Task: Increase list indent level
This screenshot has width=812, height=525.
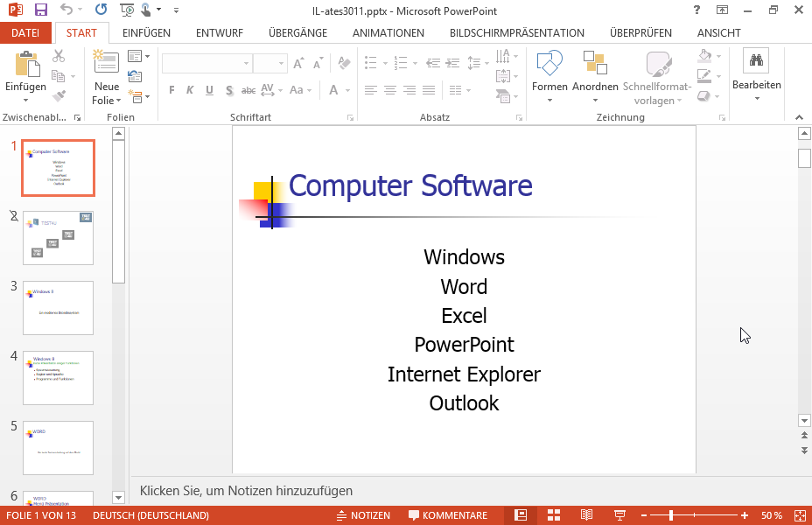Action: pos(453,63)
